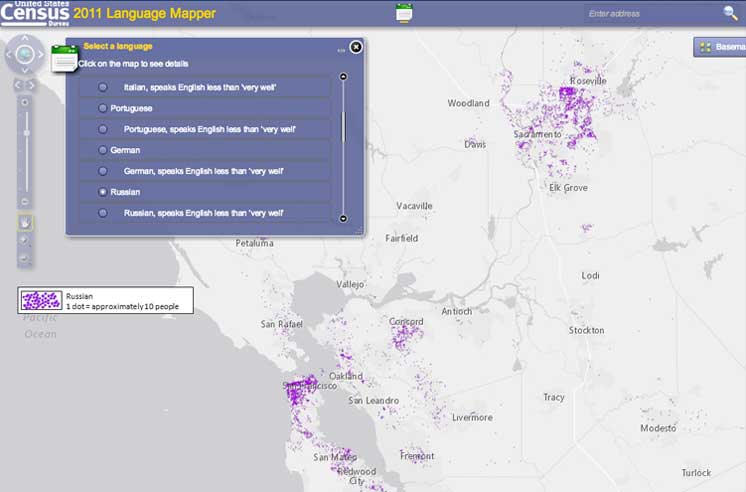The image size is (746, 492).
Task: Pan the map right with the compass arrow
Action: (x=41, y=54)
